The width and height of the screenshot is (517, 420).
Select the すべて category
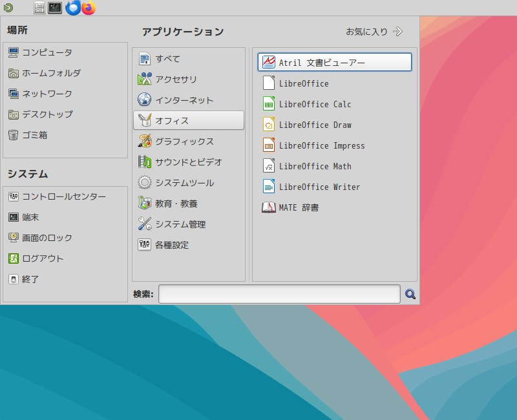(189, 59)
